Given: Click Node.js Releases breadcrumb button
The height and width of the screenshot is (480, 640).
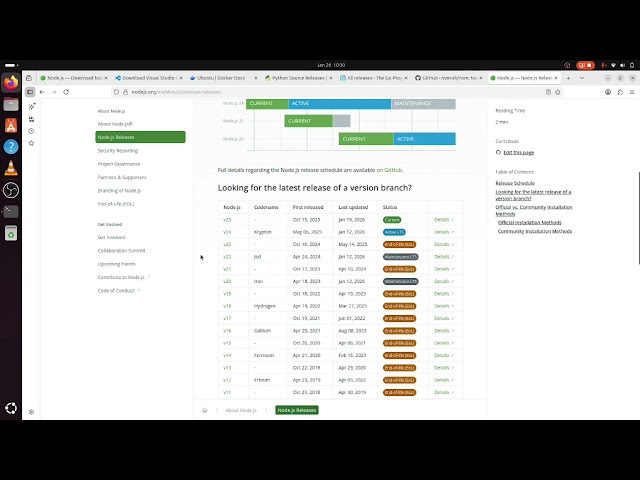Looking at the screenshot, I should 297,410.
